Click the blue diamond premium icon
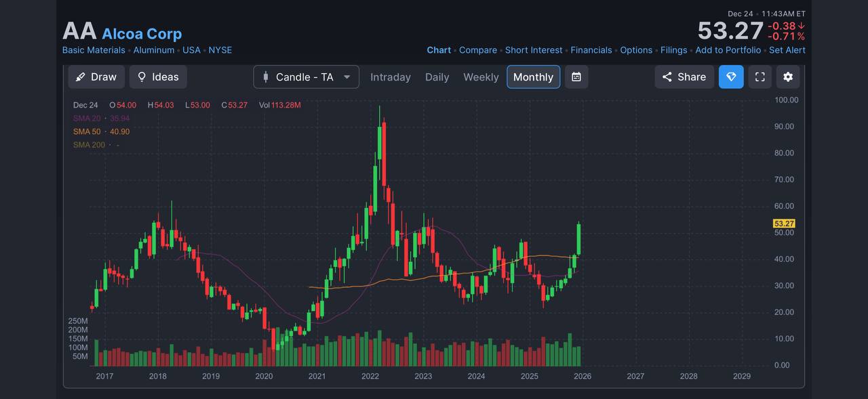Screen dimensions: 868x399 [731, 77]
